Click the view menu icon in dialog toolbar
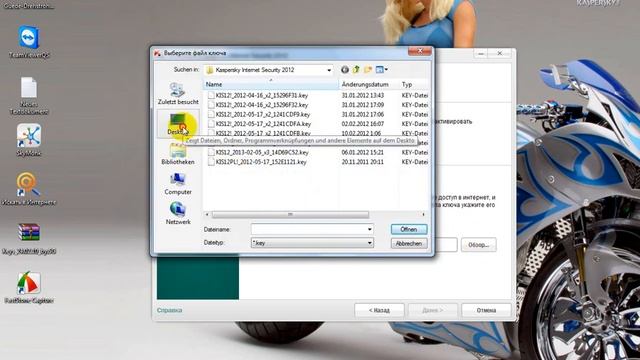 click(x=380, y=70)
